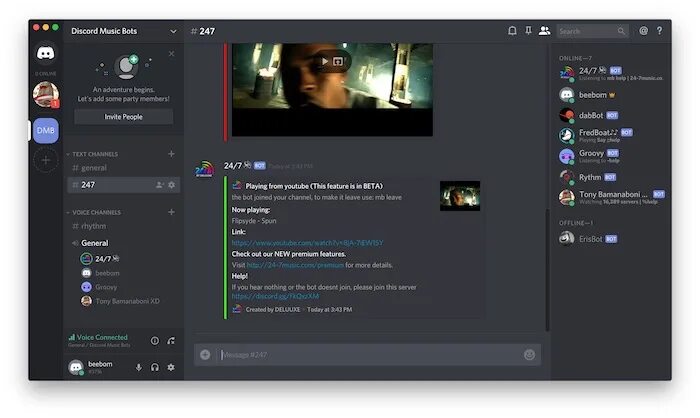Open the emoji picker
This screenshot has height=418, width=700.
click(x=529, y=355)
